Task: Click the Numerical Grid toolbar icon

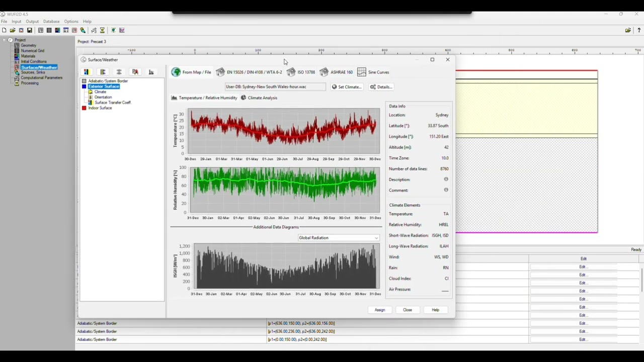Action: [49, 30]
